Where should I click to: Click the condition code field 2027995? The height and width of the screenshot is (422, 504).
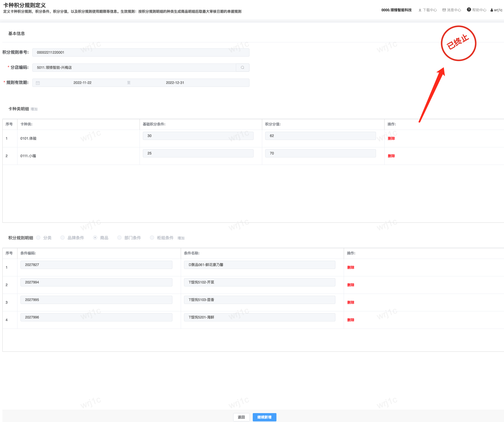click(96, 300)
